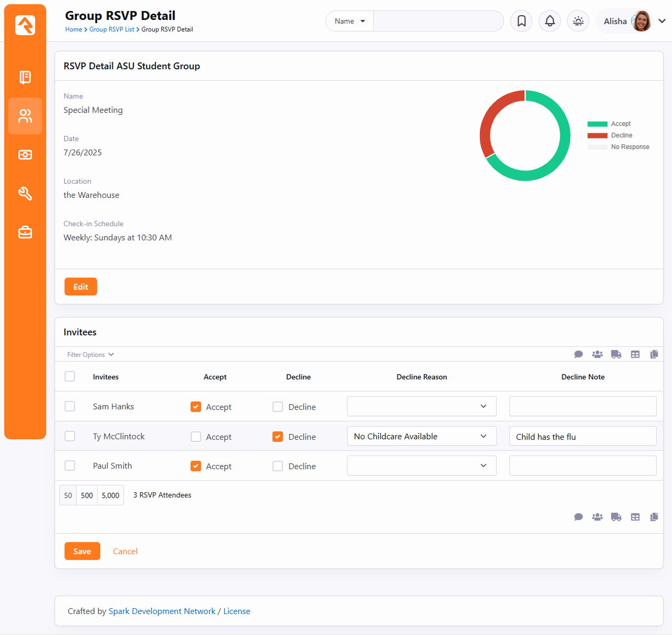The image size is (672, 635).
Task: Click the Excel export table icon above grid
Action: (635, 355)
